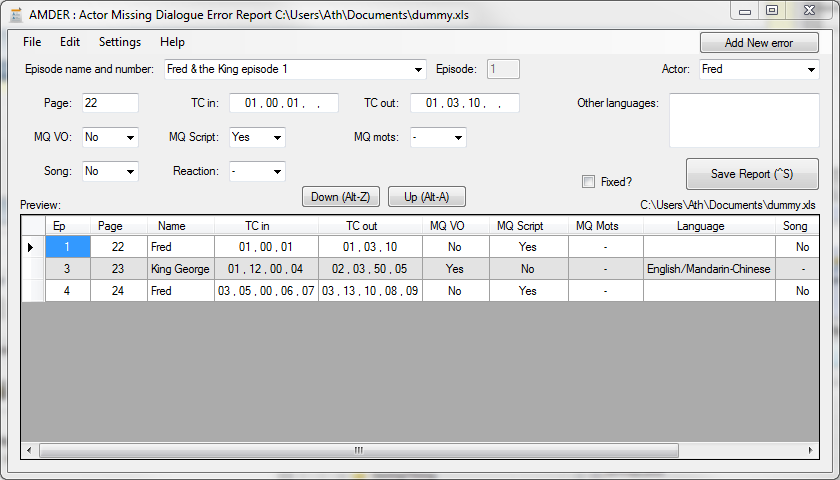Click the TC out cell '01 , 03 , 10'
The image size is (840, 480).
click(x=370, y=247)
